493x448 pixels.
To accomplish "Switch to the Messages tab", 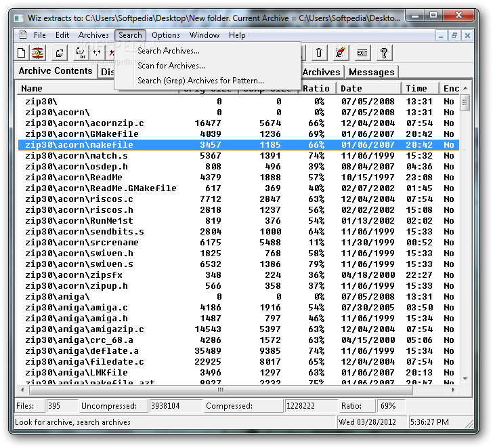I will (x=371, y=72).
